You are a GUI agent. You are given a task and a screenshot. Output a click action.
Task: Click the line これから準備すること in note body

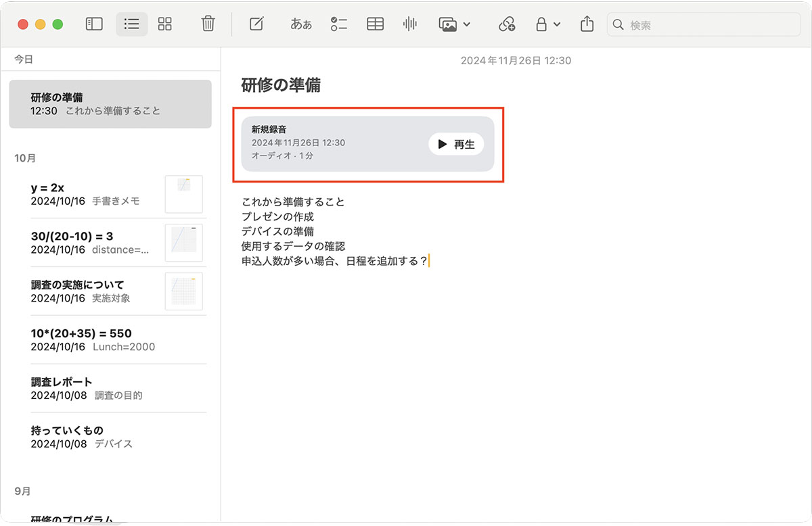pos(293,202)
